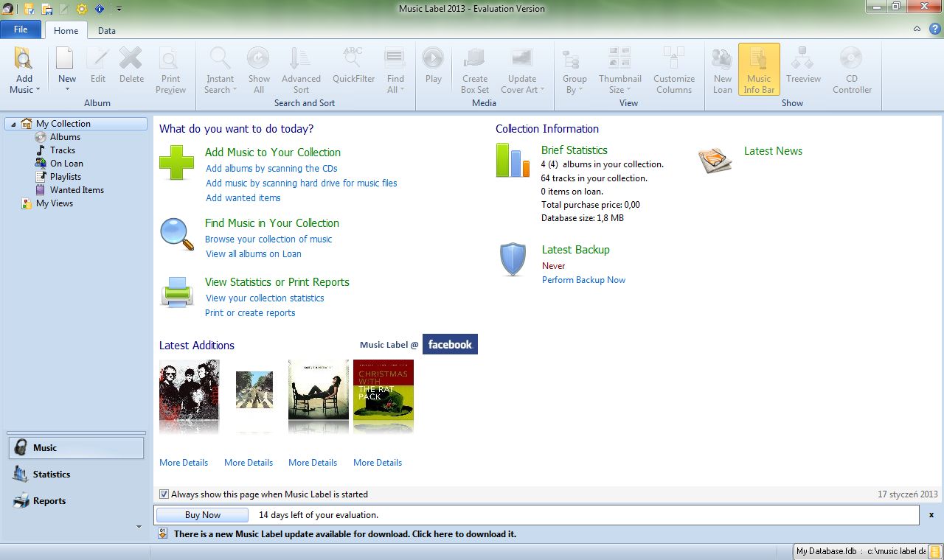
Task: Minimize the ribbon with the chevron
Action: pyautogui.click(x=917, y=29)
